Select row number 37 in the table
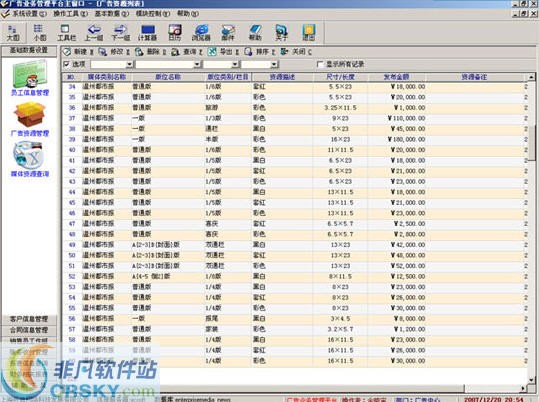This screenshot has width=539, height=402. click(72, 118)
